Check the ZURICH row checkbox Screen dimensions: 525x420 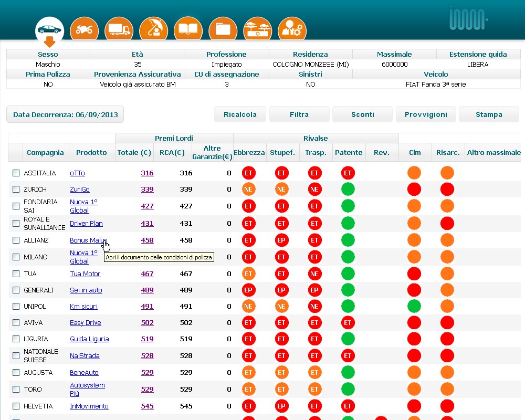(x=16, y=189)
